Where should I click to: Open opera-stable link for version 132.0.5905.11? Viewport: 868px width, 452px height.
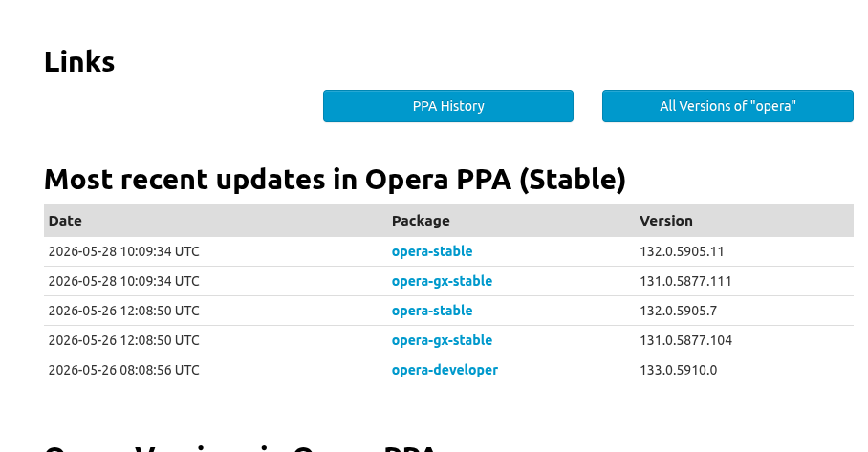click(432, 251)
